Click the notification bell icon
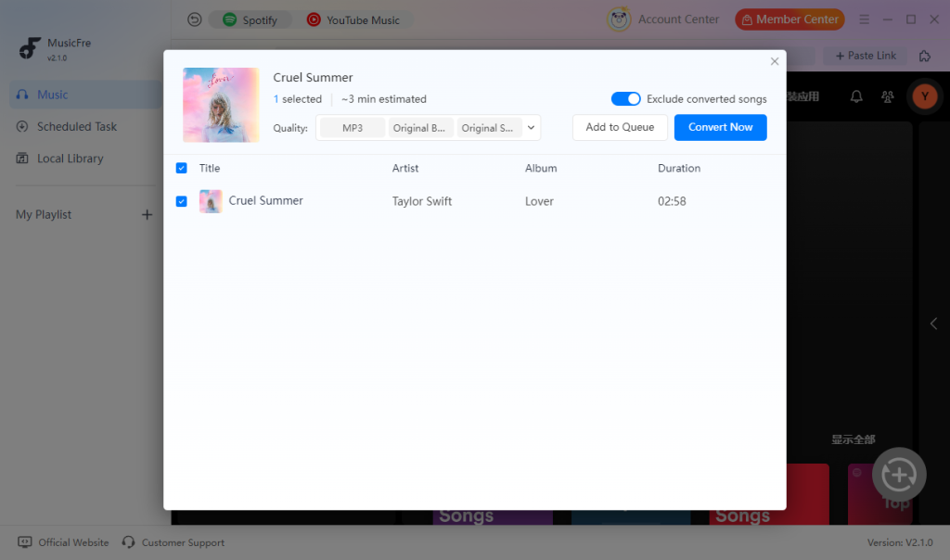Screen dimensions: 950x560 (856, 96)
